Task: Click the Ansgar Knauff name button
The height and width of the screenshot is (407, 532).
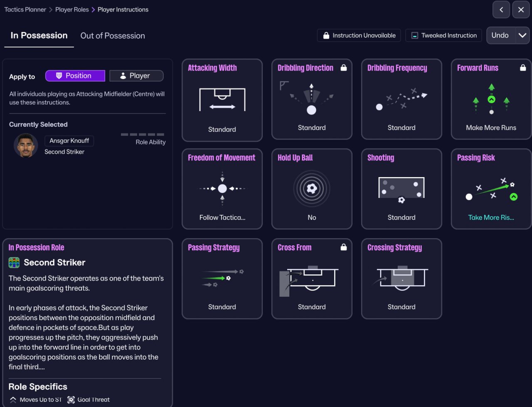Action: point(69,141)
